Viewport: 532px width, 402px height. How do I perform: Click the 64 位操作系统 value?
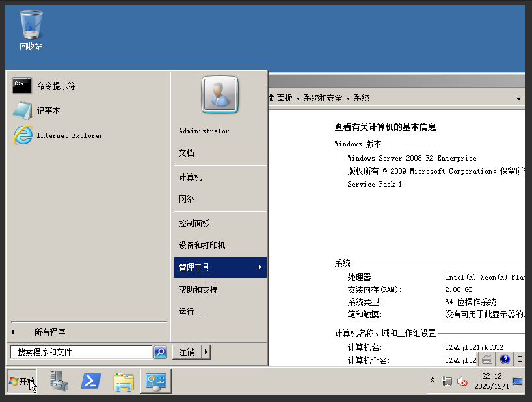470,302
